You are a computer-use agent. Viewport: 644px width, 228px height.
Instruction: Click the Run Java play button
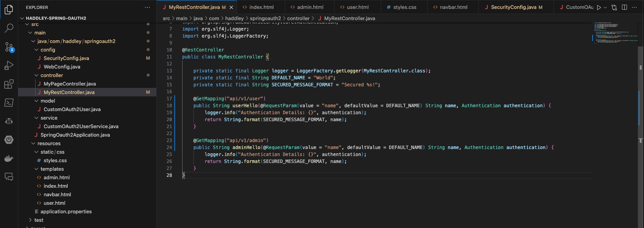pos(599,7)
